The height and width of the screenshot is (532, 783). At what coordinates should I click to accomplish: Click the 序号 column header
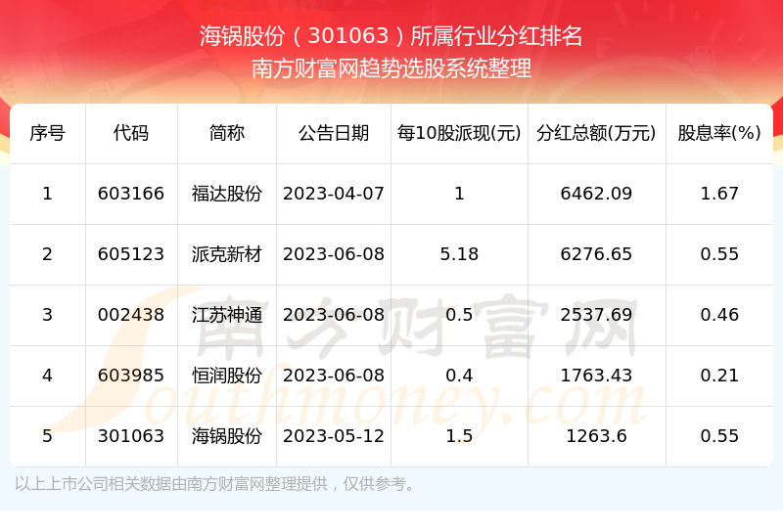pos(47,133)
